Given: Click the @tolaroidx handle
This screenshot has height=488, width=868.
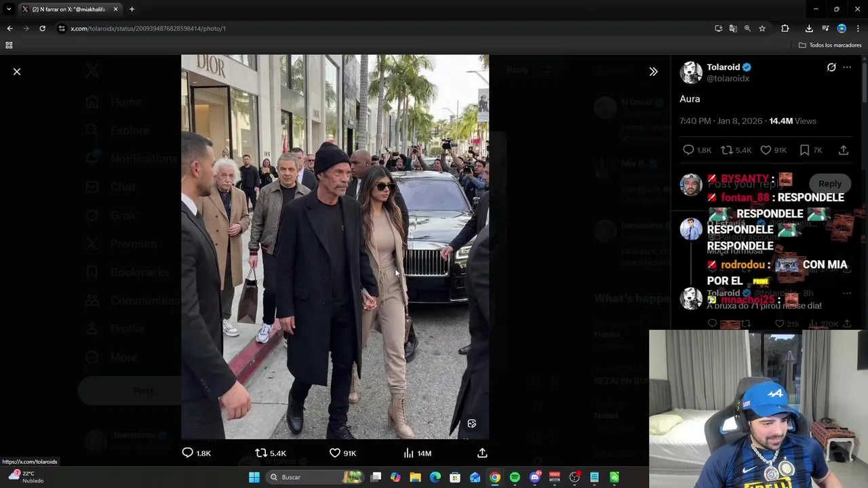Looking at the screenshot, I should 728,79.
